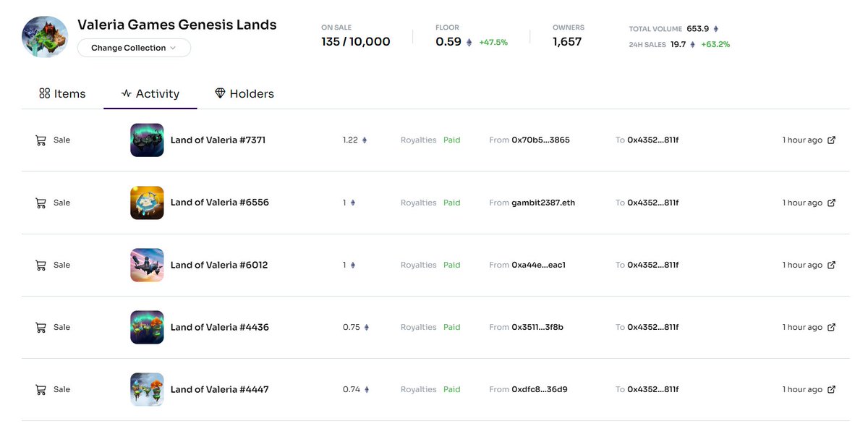
Task: Click the 24H Sales 19.7 value
Action: coord(678,44)
